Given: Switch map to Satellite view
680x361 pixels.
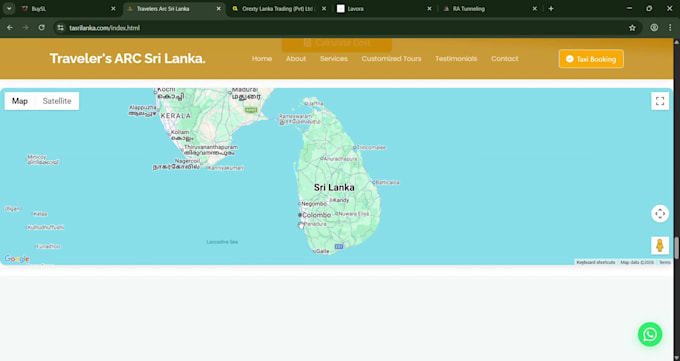Looking at the screenshot, I should (57, 101).
